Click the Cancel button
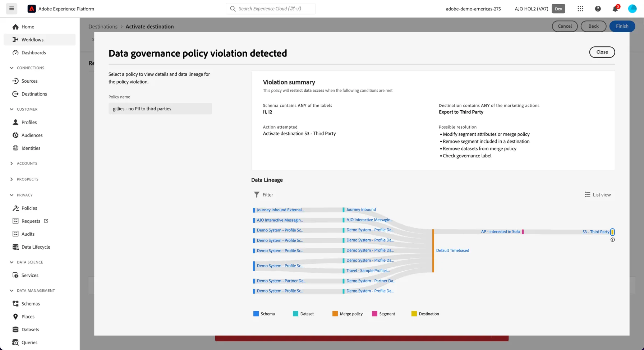Viewport: 644px width, 350px height. [x=565, y=26]
